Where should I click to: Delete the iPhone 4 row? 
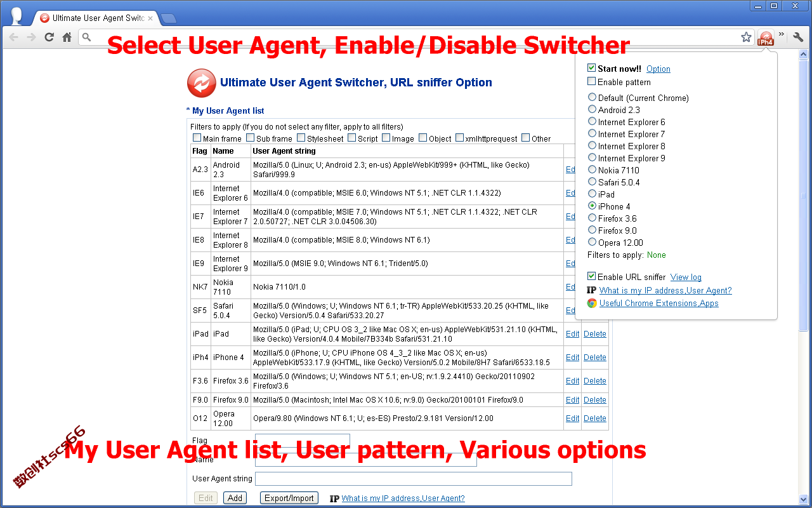click(595, 358)
